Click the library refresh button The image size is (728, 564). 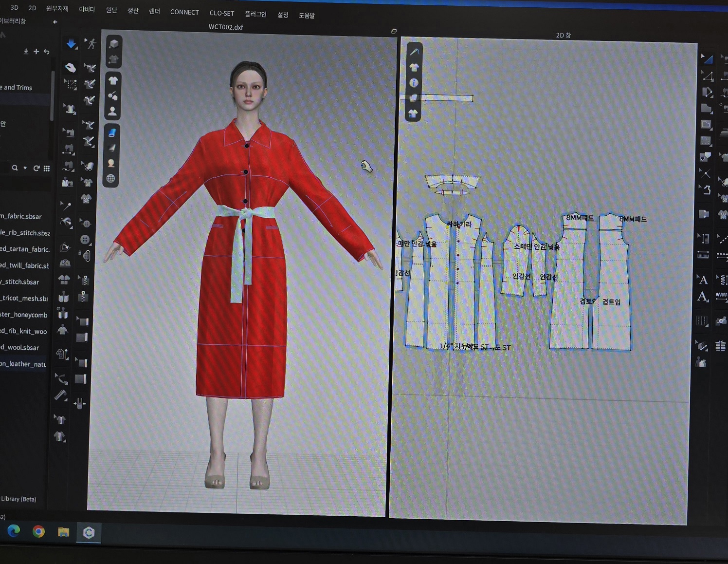coord(36,168)
